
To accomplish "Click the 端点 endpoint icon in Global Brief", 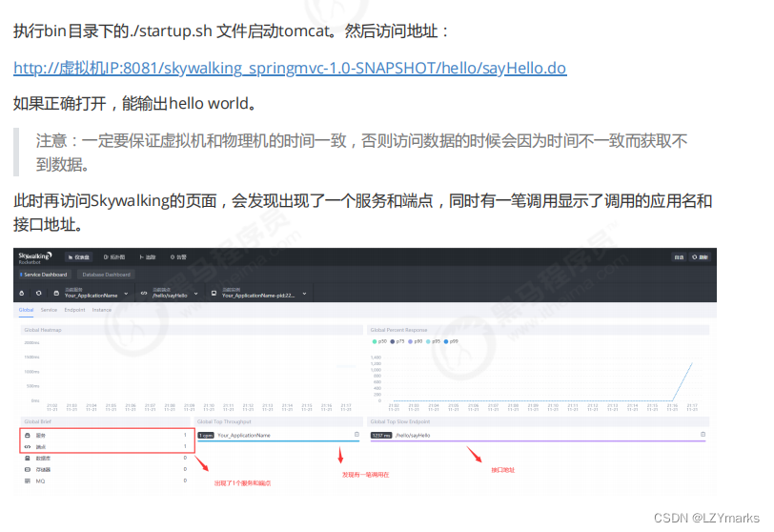I will [x=28, y=446].
